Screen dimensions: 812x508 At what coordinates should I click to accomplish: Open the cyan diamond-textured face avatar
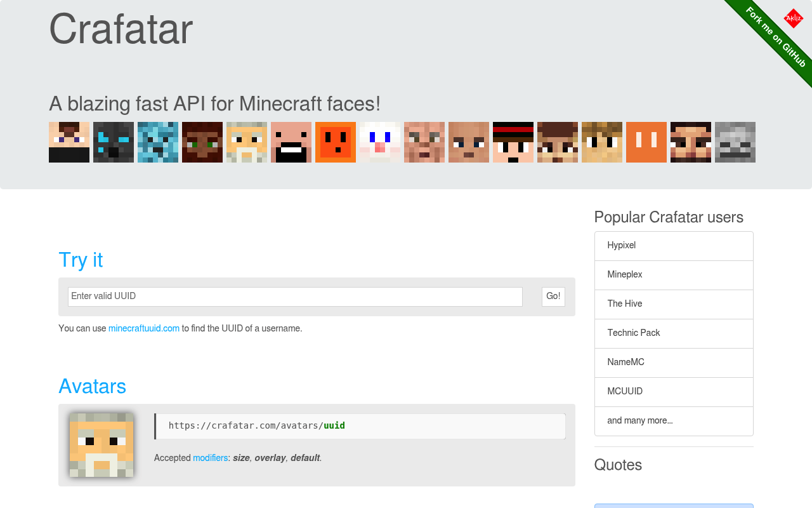click(158, 142)
